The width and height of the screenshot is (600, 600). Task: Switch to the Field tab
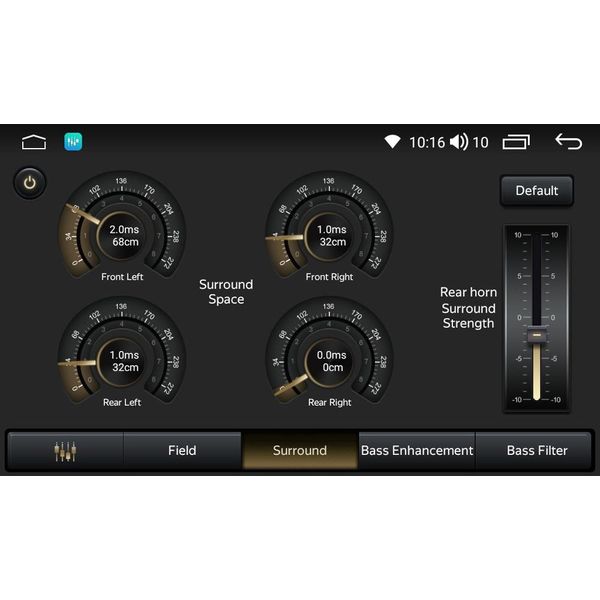point(182,451)
